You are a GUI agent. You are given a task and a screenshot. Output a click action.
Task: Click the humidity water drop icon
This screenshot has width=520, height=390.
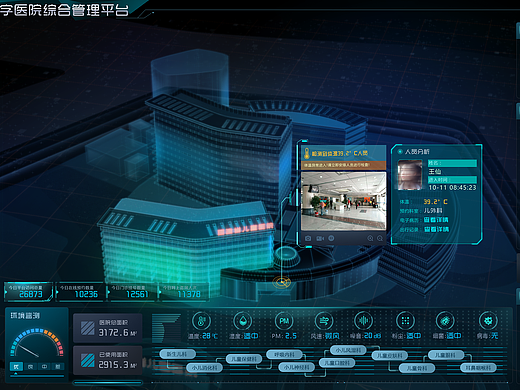click(243, 321)
